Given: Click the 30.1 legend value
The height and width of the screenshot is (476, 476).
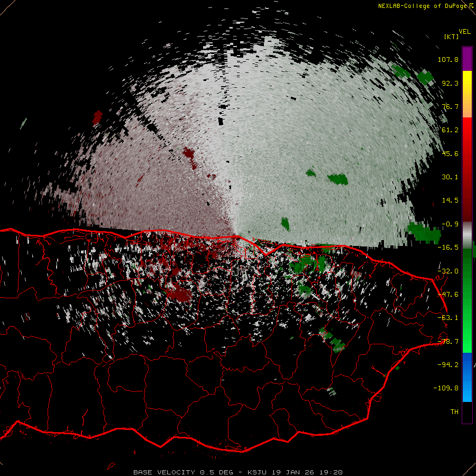Looking at the screenshot, I should pos(450,177).
